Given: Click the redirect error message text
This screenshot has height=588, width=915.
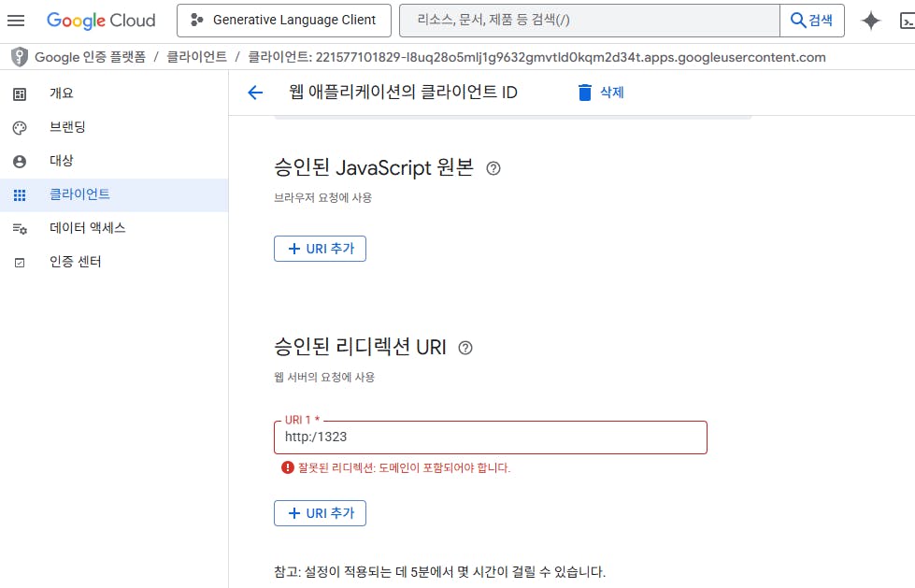Looking at the screenshot, I should tap(404, 467).
